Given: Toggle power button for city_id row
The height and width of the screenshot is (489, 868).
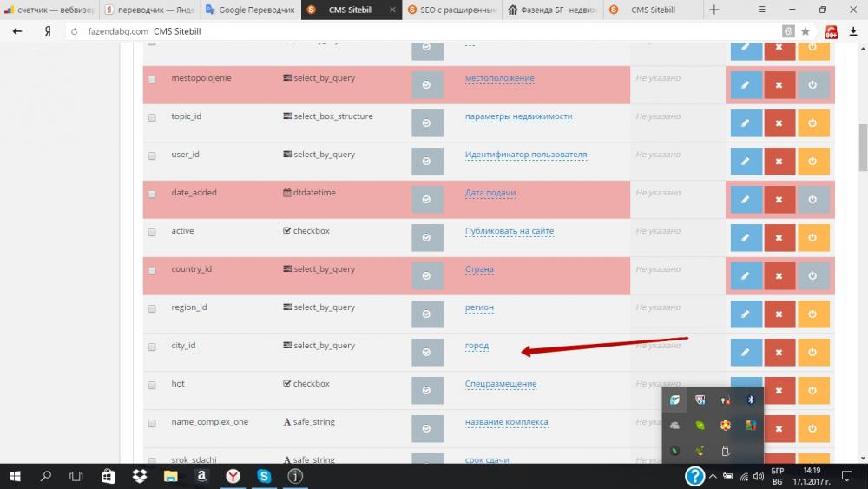Looking at the screenshot, I should [x=812, y=353].
